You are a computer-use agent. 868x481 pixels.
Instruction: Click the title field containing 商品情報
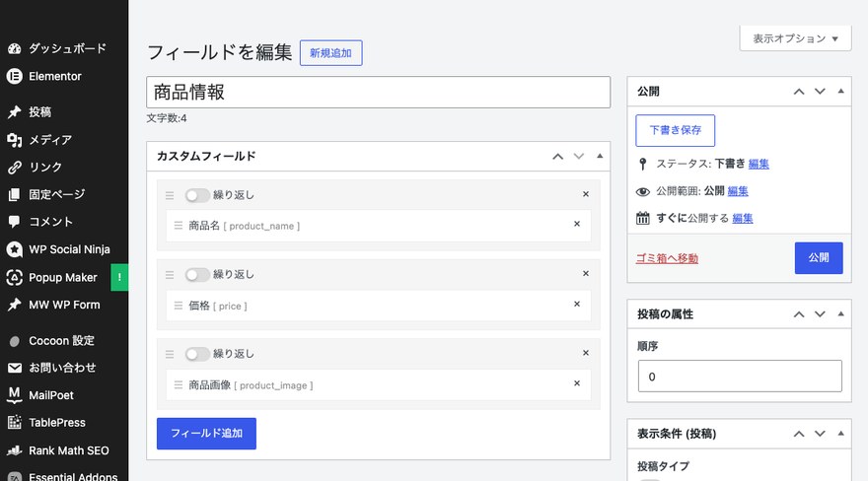[378, 93]
